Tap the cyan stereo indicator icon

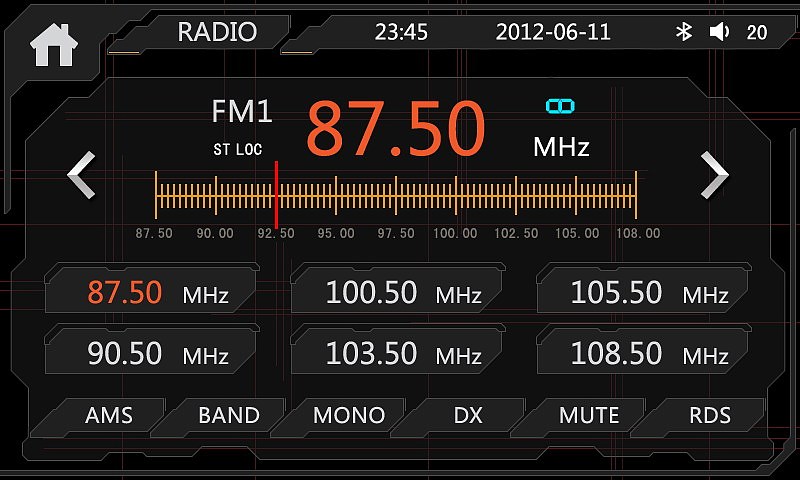[x=560, y=106]
